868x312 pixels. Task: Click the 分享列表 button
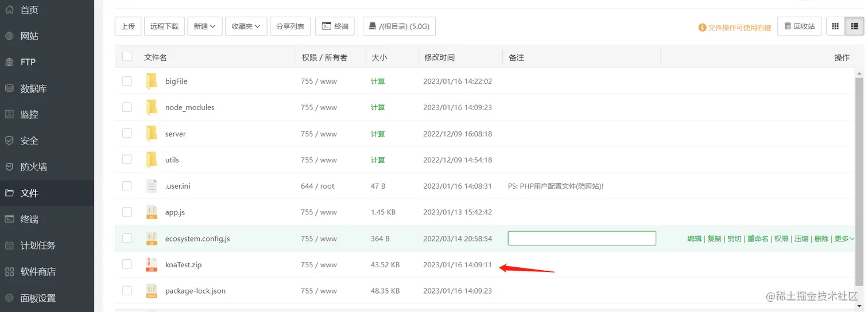coord(290,26)
